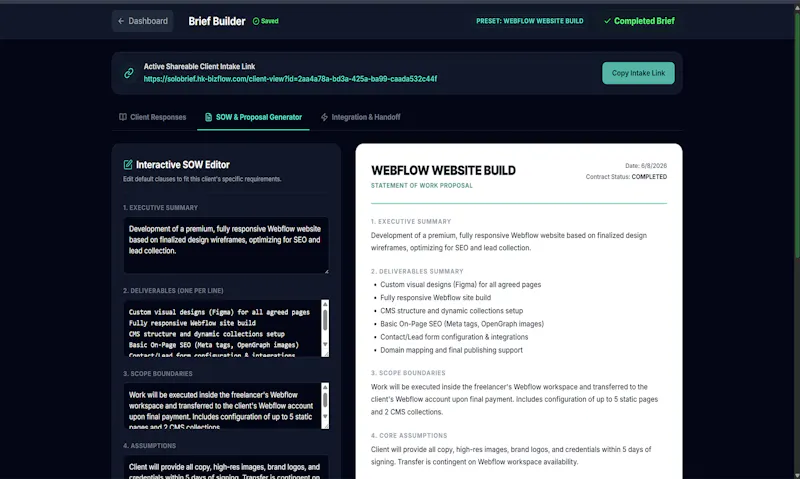Click the WEBFLOW WEBSITE BUILD proposal heading
This screenshot has height=479, width=800.
pyautogui.click(x=443, y=170)
